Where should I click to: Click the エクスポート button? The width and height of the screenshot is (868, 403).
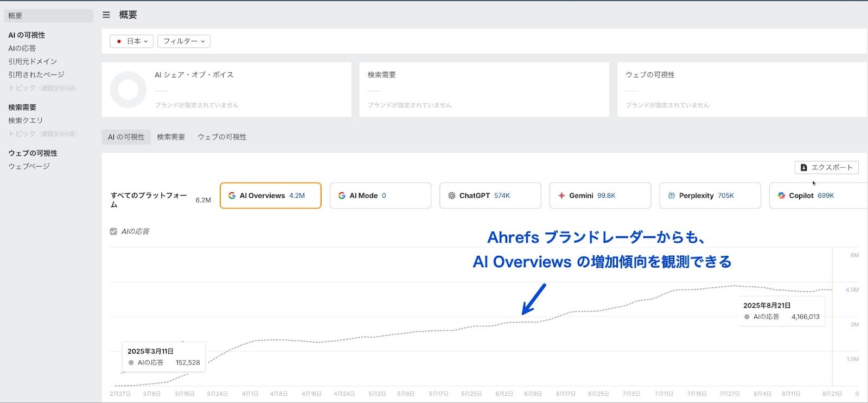point(827,167)
